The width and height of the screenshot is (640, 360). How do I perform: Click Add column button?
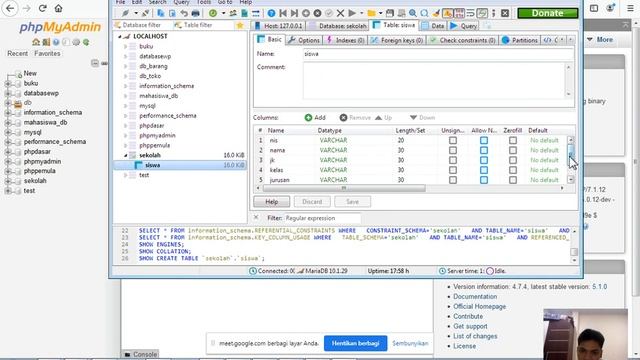(x=315, y=118)
